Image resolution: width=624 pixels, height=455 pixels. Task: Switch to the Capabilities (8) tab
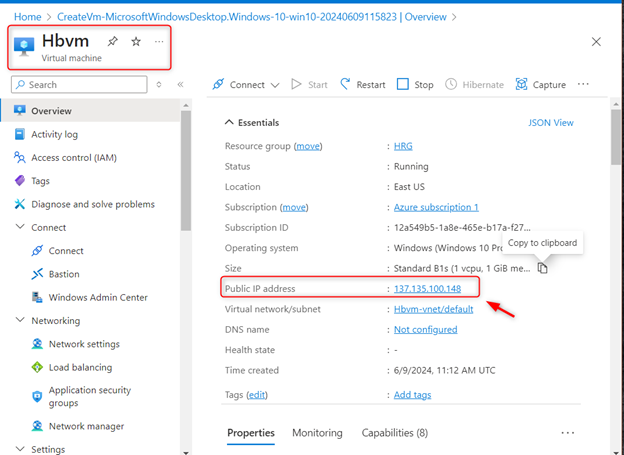(394, 433)
